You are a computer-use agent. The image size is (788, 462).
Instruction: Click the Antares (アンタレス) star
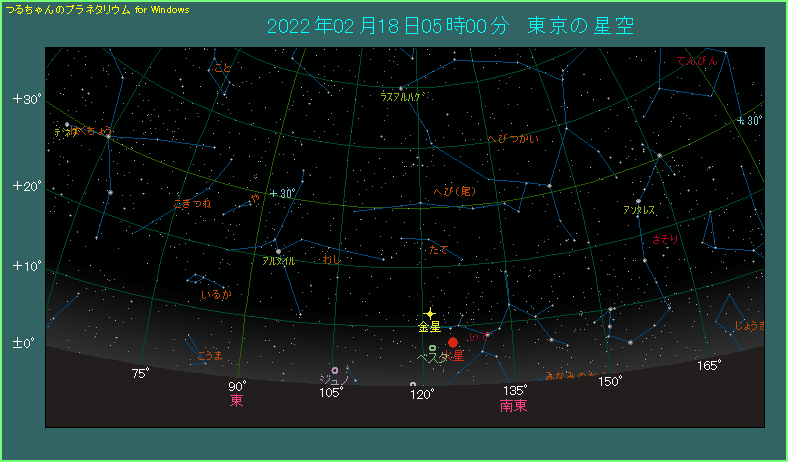pyautogui.click(x=638, y=201)
